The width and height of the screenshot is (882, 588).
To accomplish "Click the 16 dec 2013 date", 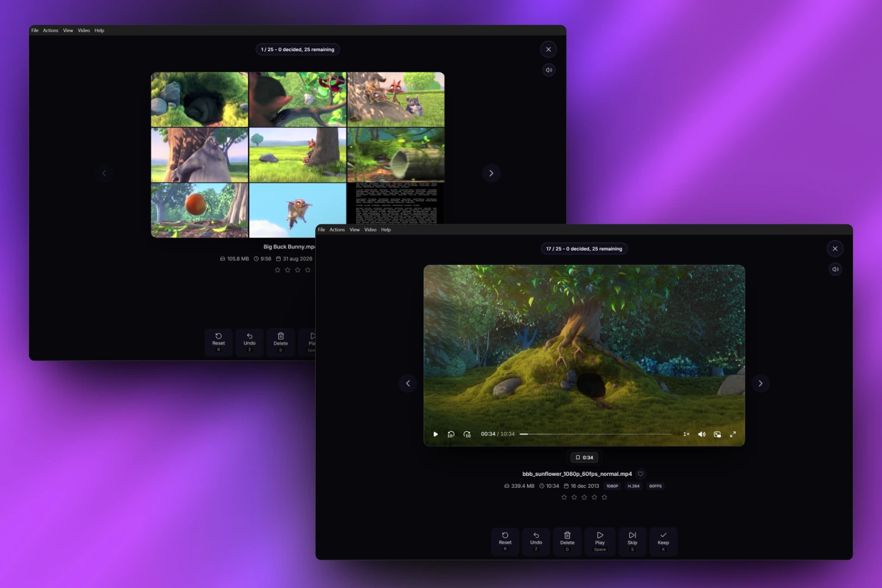I will [581, 486].
